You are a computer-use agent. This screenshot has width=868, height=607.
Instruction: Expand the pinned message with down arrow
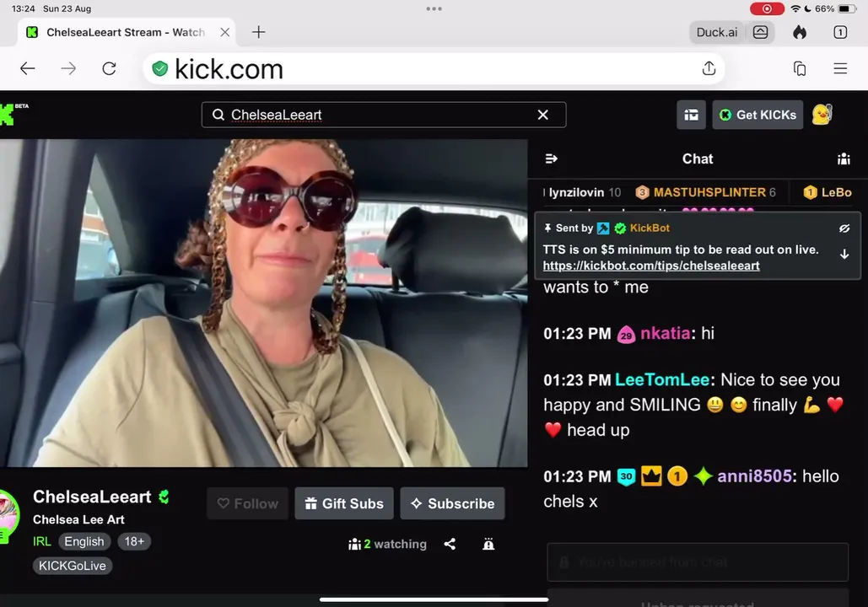click(x=844, y=254)
